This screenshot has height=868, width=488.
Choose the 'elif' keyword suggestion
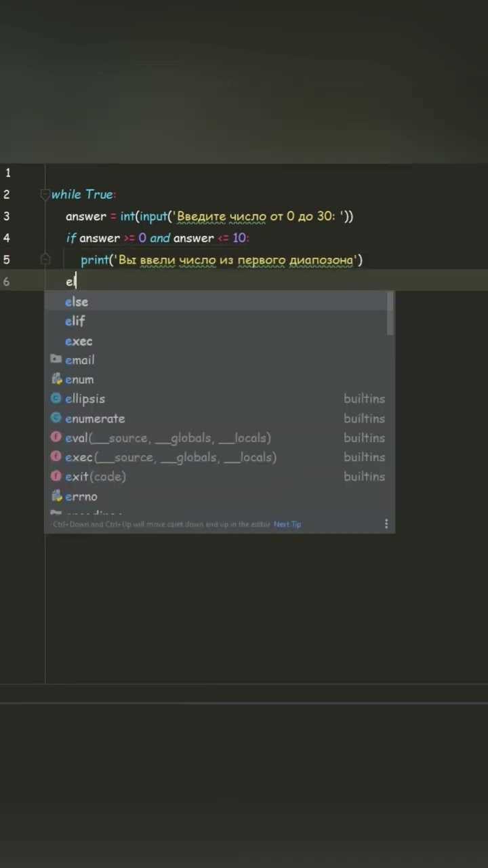(220, 321)
